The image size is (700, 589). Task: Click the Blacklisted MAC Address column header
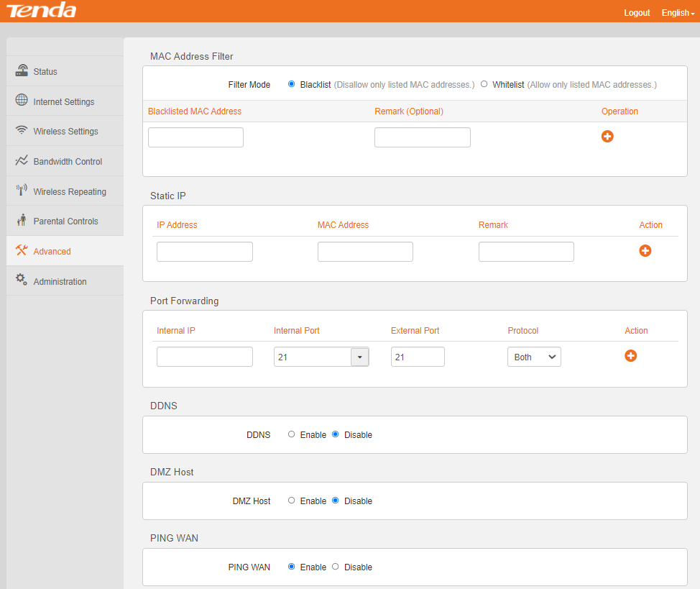click(195, 111)
